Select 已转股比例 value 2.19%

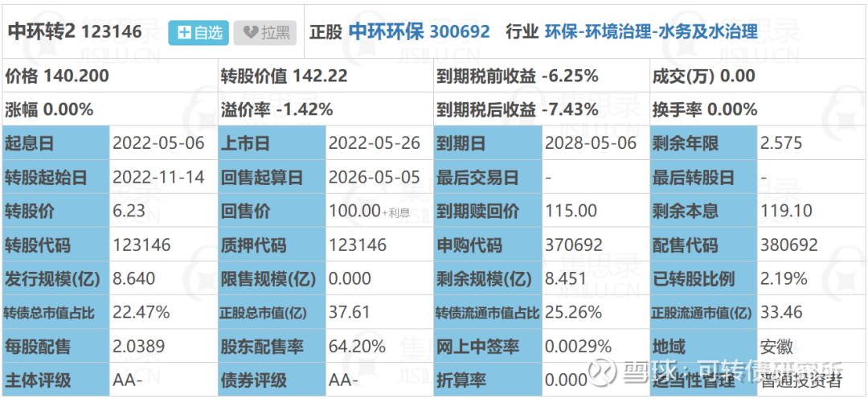click(x=784, y=279)
